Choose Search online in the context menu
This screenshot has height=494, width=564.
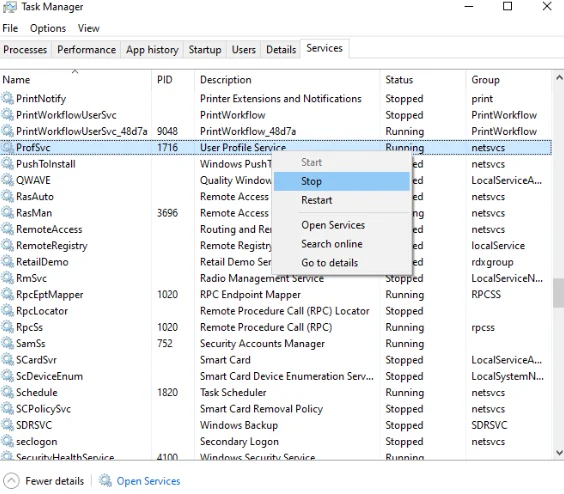(x=342, y=244)
